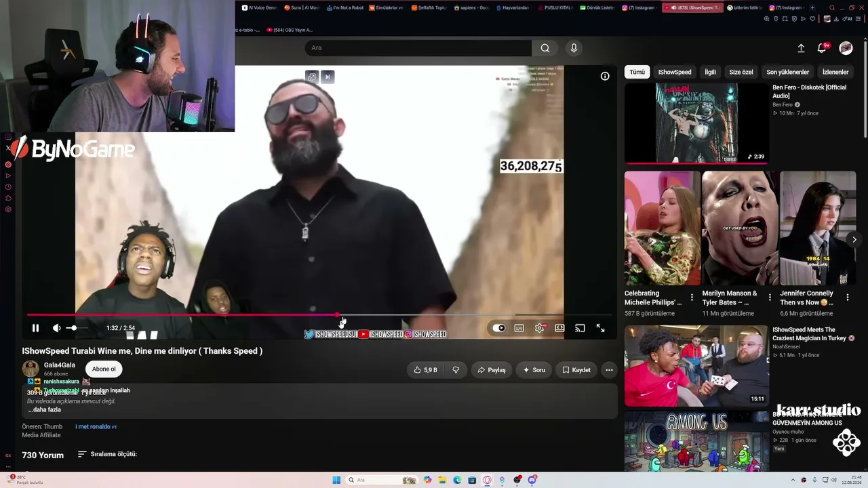Expand the description with ...daha fazla
Viewport: 868px width, 488px height.
[x=45, y=409]
